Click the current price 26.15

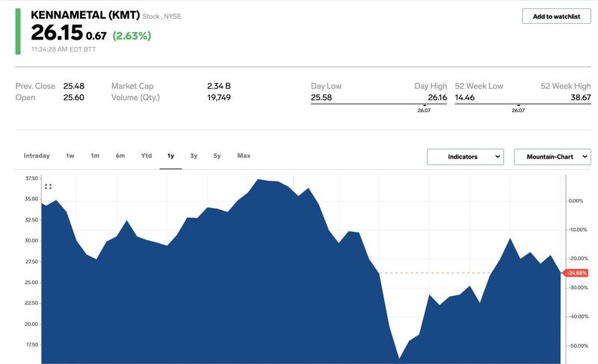[57, 32]
